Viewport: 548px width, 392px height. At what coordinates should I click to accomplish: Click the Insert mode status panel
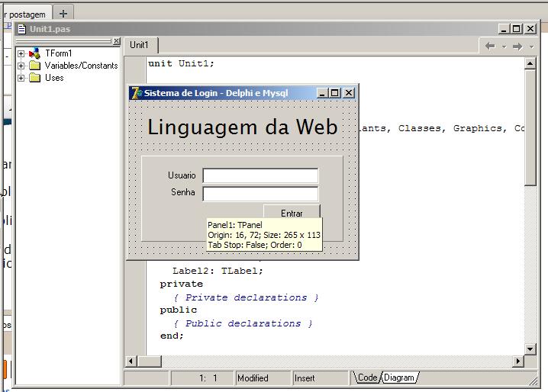pyautogui.click(x=320, y=378)
